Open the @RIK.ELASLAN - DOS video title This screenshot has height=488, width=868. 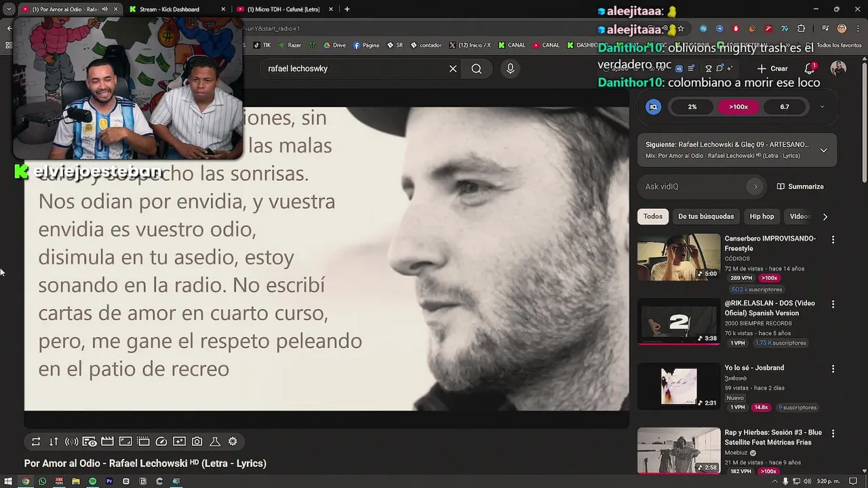point(770,308)
